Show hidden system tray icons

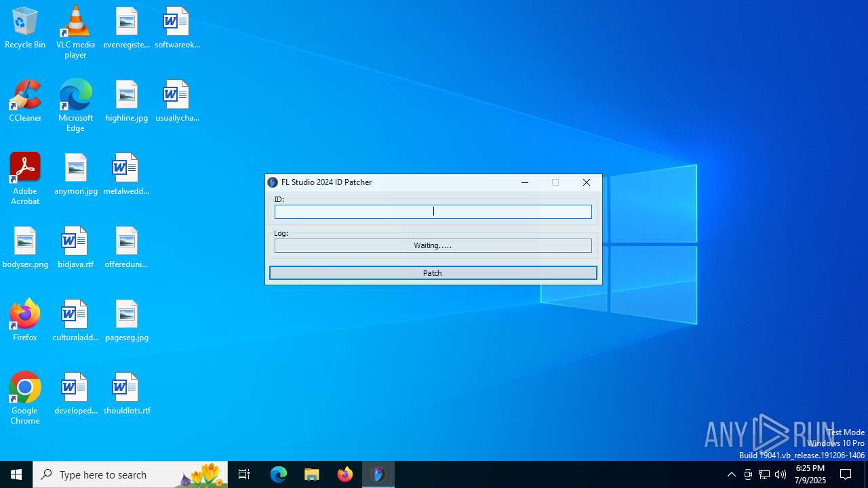click(732, 474)
